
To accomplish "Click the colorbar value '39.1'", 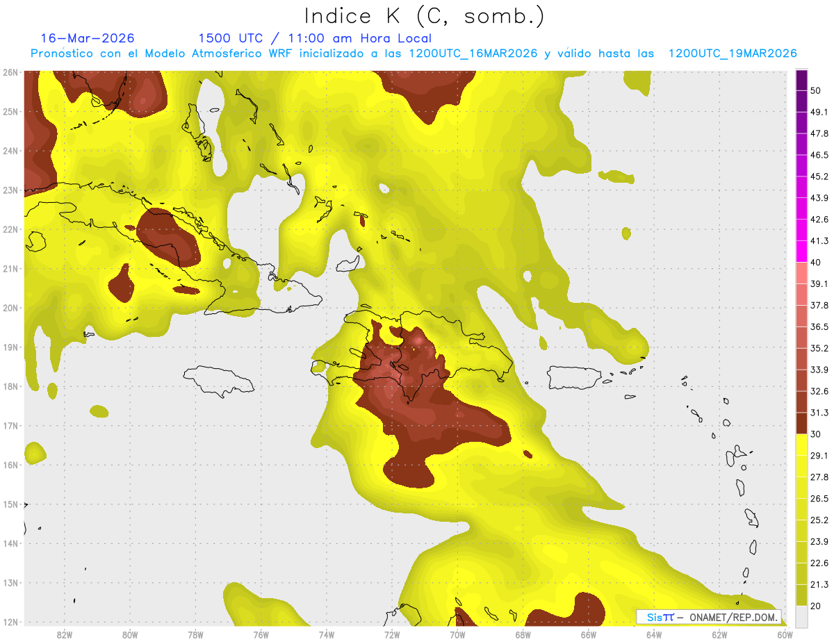I will pos(819,284).
